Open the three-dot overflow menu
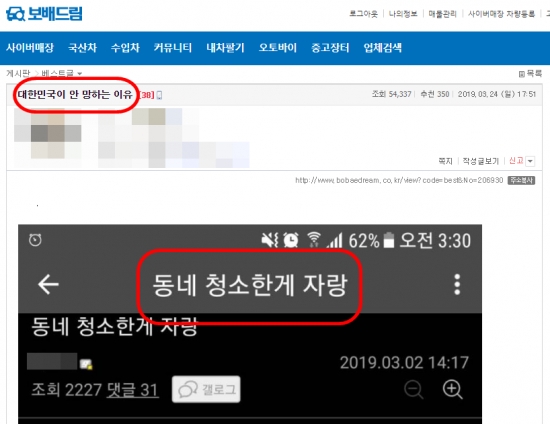Image resolution: width=550 pixels, height=424 pixels. [457, 284]
